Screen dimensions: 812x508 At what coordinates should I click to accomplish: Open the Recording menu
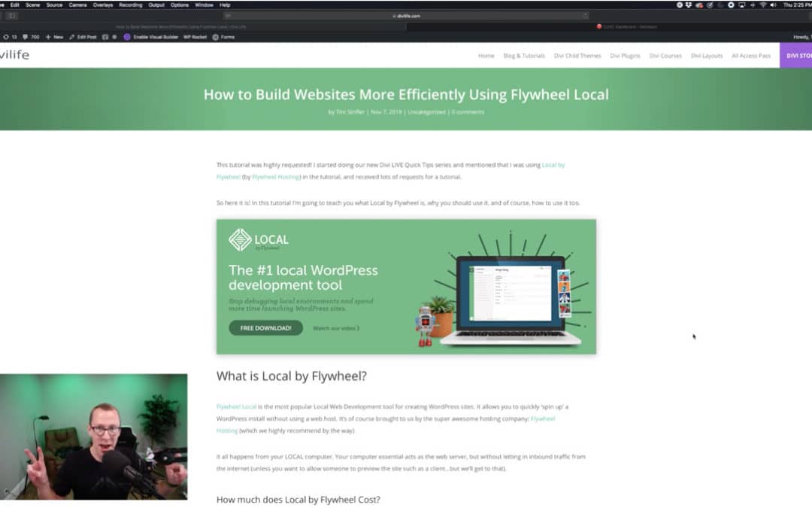[x=129, y=4]
